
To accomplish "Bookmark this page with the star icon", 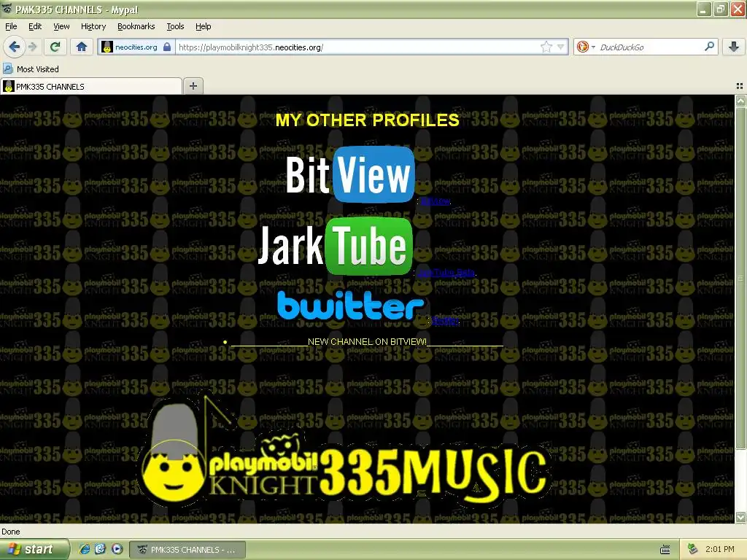I will pyautogui.click(x=546, y=47).
